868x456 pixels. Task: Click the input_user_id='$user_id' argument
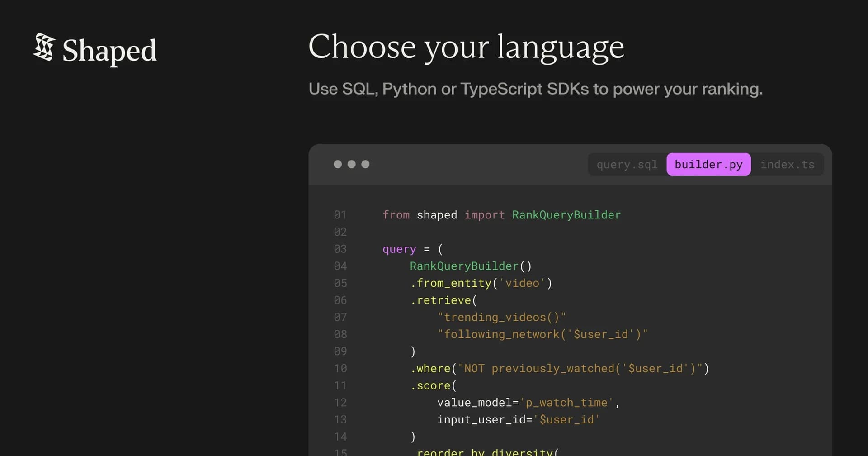point(518,419)
